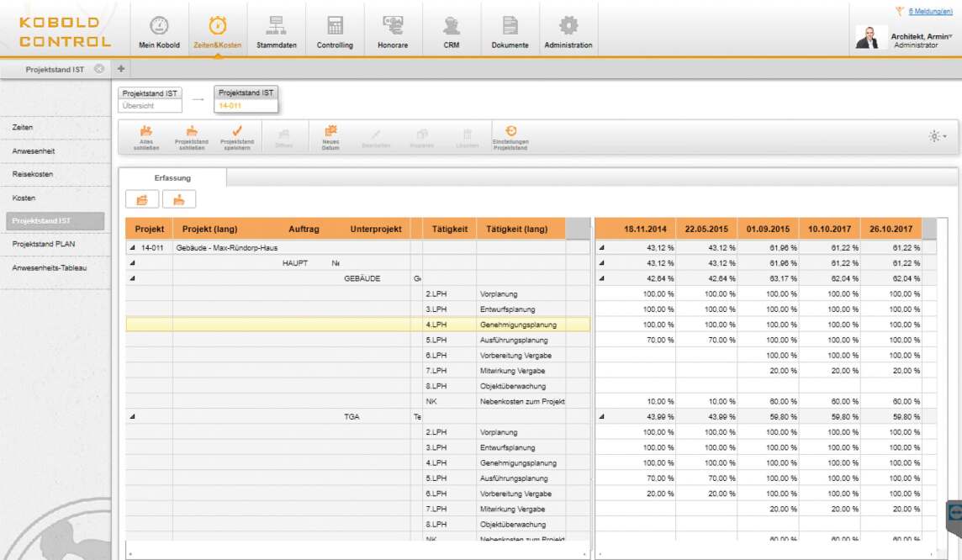Select the highlighted Genehmigungsplanung row

(357, 325)
